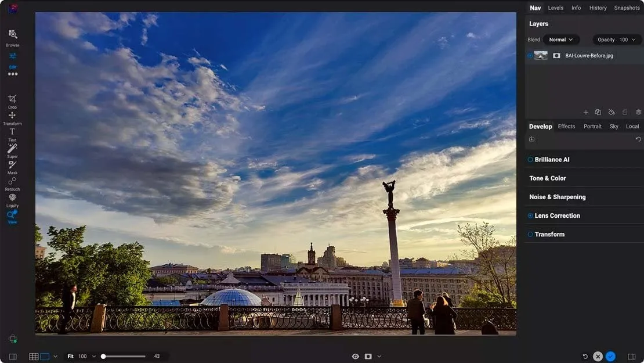644x363 pixels.
Task: Choose the Liquify tool
Action: [x=12, y=198]
